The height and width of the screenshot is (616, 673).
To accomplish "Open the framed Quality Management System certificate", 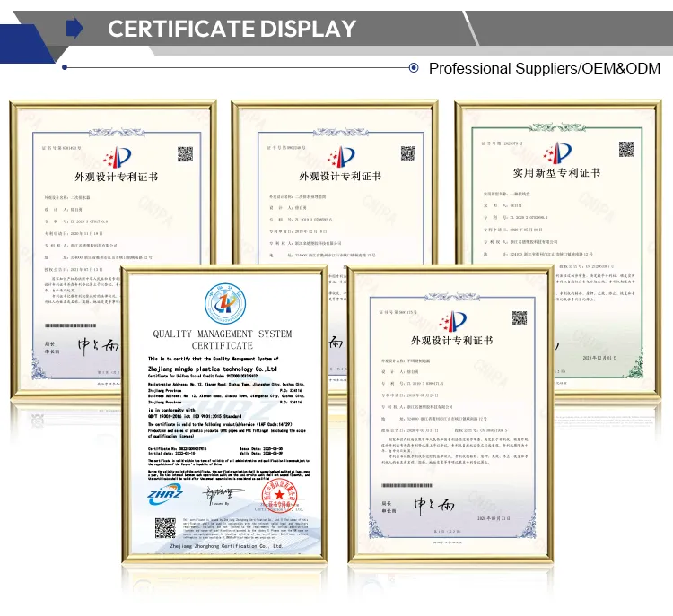I will pos(224,413).
